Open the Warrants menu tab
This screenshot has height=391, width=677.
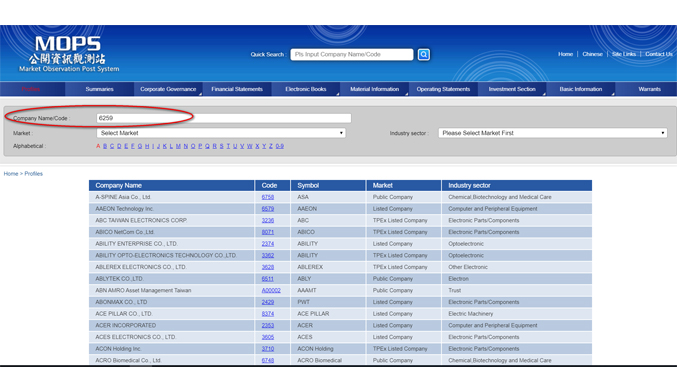point(649,89)
